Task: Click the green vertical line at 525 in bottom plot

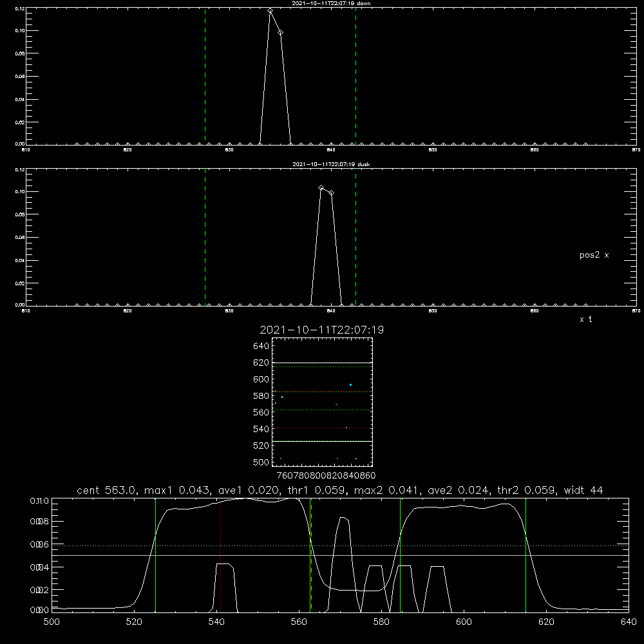Action: (155, 555)
